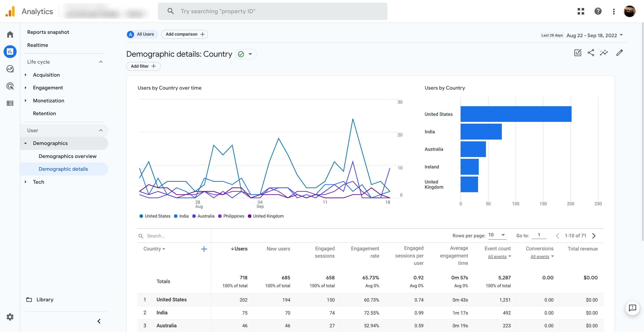This screenshot has height=332, width=644.
Task: Select the Retention menu item
Action: [44, 113]
